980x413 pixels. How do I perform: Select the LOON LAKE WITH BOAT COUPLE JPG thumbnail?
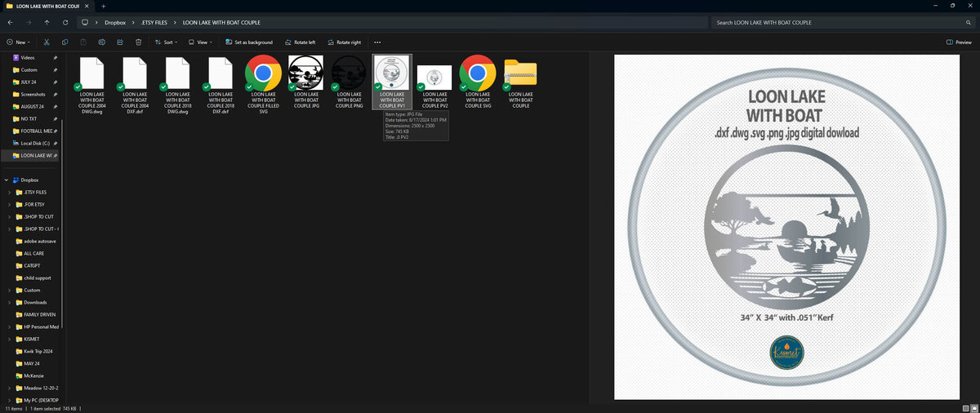pyautogui.click(x=306, y=82)
